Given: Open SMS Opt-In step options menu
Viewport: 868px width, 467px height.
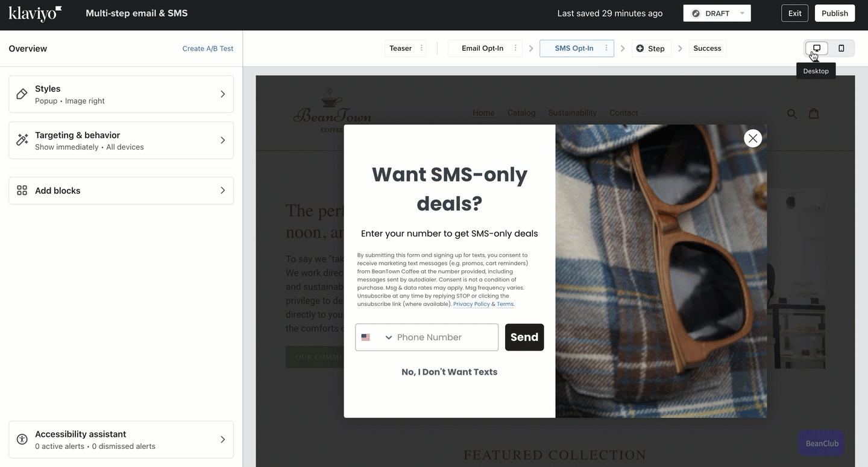Looking at the screenshot, I should pyautogui.click(x=606, y=48).
